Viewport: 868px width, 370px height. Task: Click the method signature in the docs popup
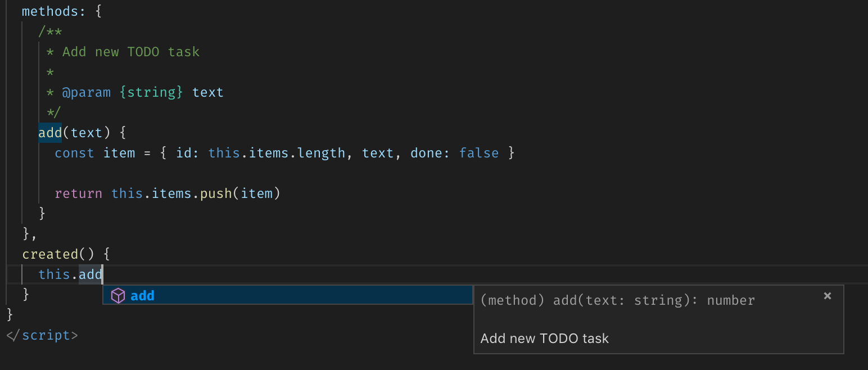(617, 300)
